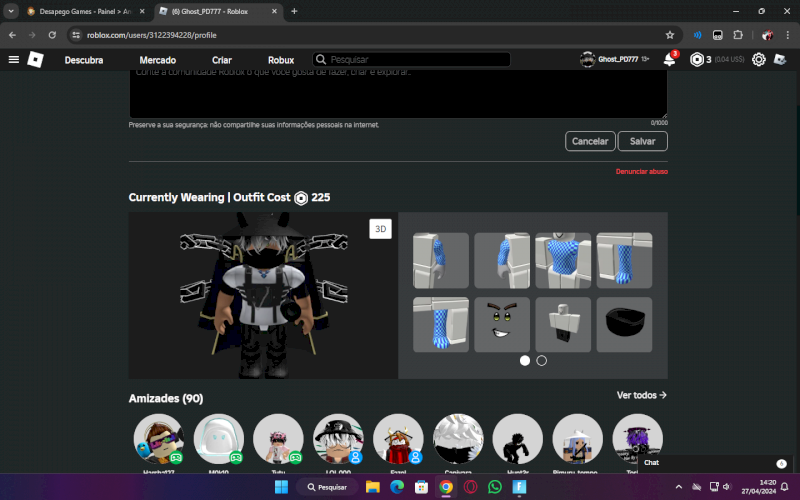This screenshot has width=800, height=500.
Task: Click the 3D avatar preview image
Action: click(x=263, y=295)
